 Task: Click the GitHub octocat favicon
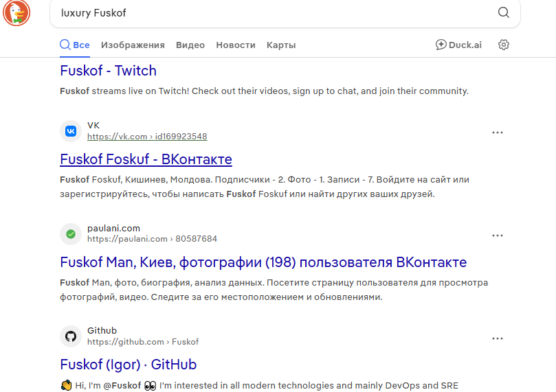pyautogui.click(x=70, y=336)
